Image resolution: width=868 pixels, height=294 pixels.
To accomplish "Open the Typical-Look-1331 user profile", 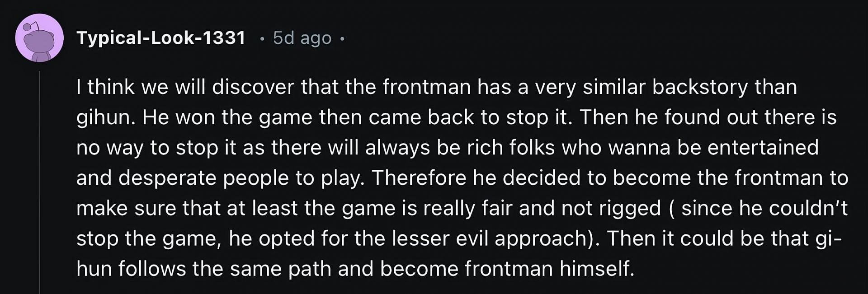I will click(x=161, y=38).
